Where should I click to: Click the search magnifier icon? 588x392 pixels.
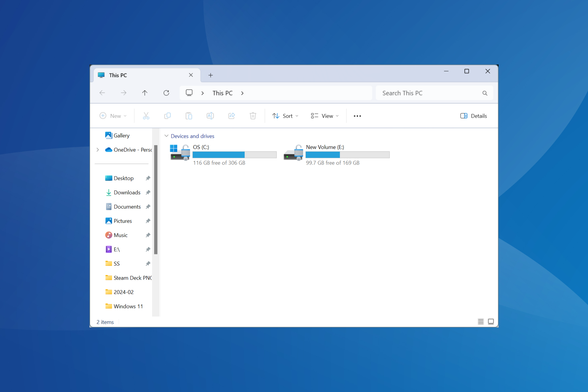485,93
